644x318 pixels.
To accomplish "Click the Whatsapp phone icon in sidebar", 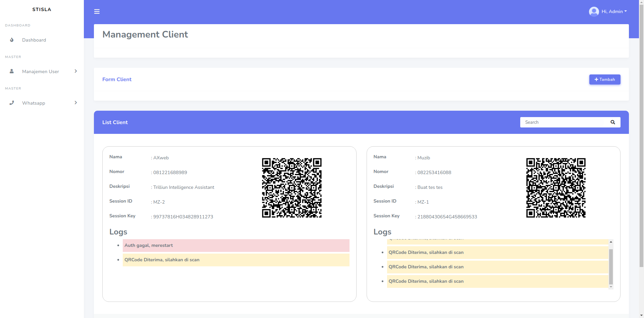I will pos(12,103).
